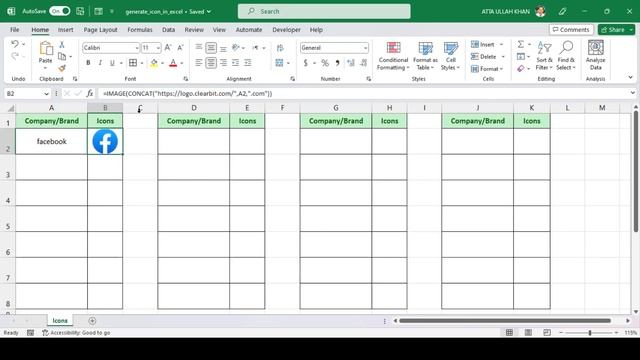Decrease font size with small A icon
Screen dimensions: 640x360
[180, 48]
